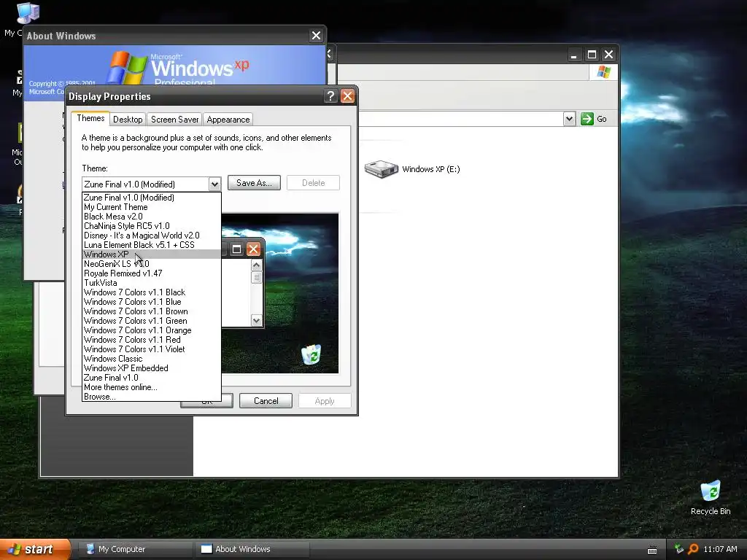Click the Display Properties help question mark
The width and height of the screenshot is (747, 560).
[330, 96]
